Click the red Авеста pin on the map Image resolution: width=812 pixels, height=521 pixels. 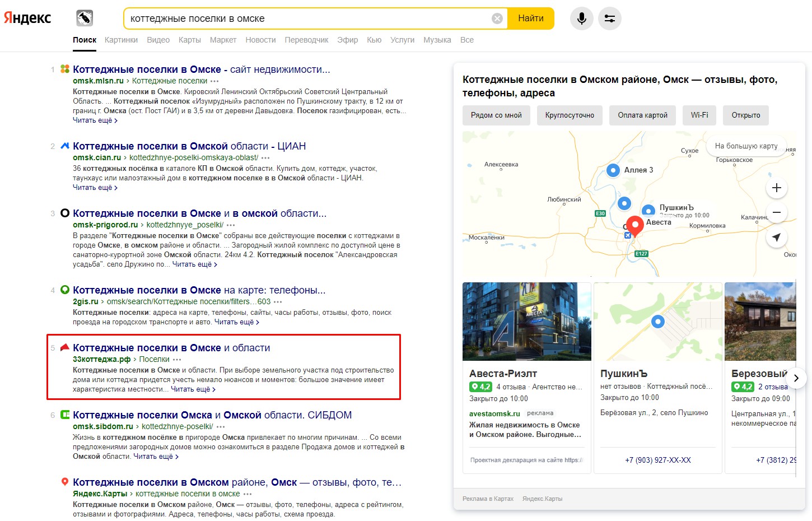pyautogui.click(x=635, y=226)
